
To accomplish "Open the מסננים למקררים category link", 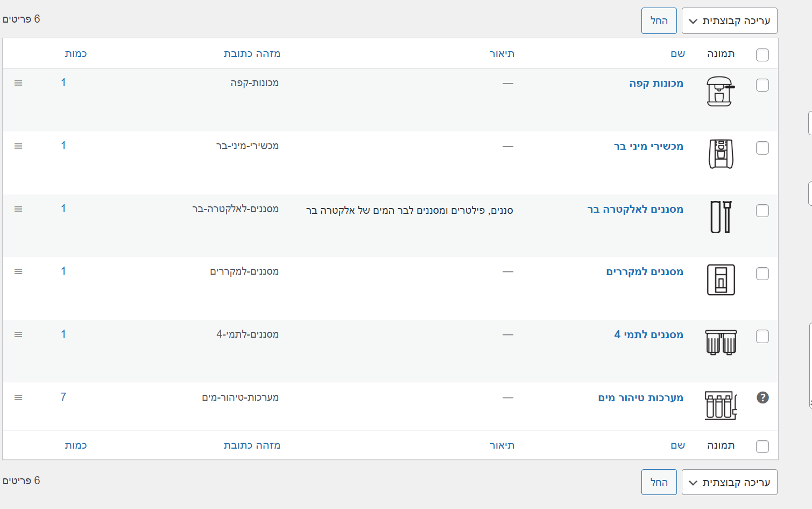I will click(645, 271).
